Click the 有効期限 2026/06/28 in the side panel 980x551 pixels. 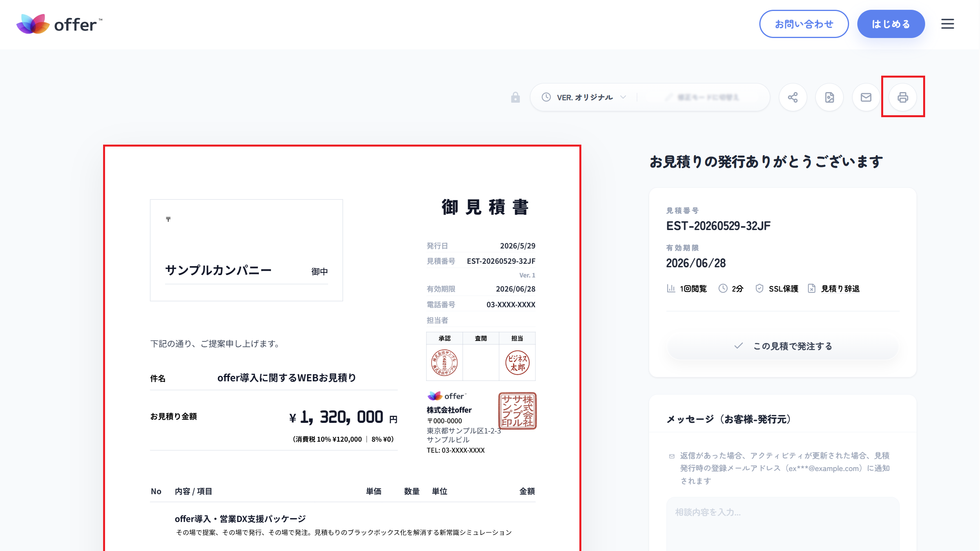coord(696,263)
